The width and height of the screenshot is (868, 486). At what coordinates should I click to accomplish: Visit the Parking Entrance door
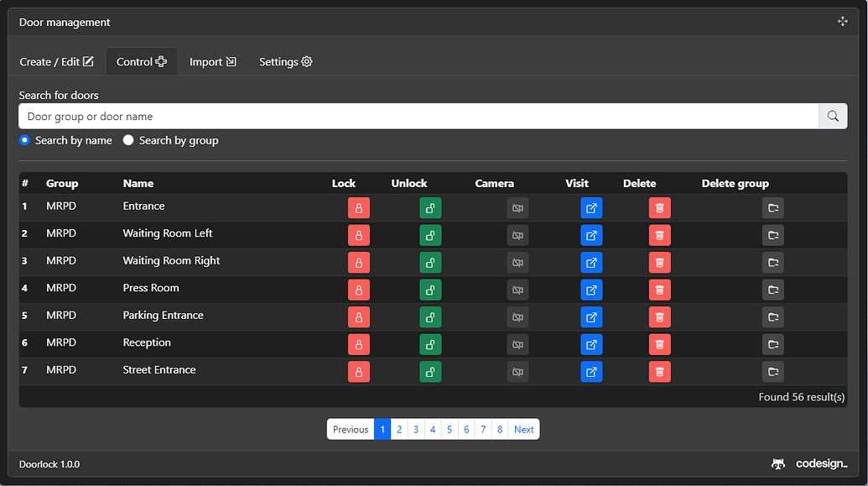(591, 317)
